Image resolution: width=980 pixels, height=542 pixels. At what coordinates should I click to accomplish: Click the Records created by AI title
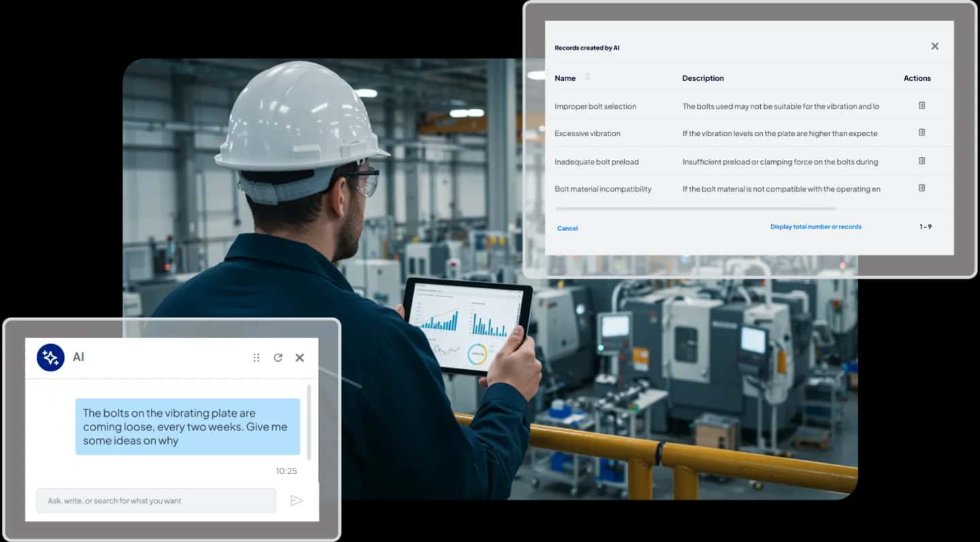587,48
